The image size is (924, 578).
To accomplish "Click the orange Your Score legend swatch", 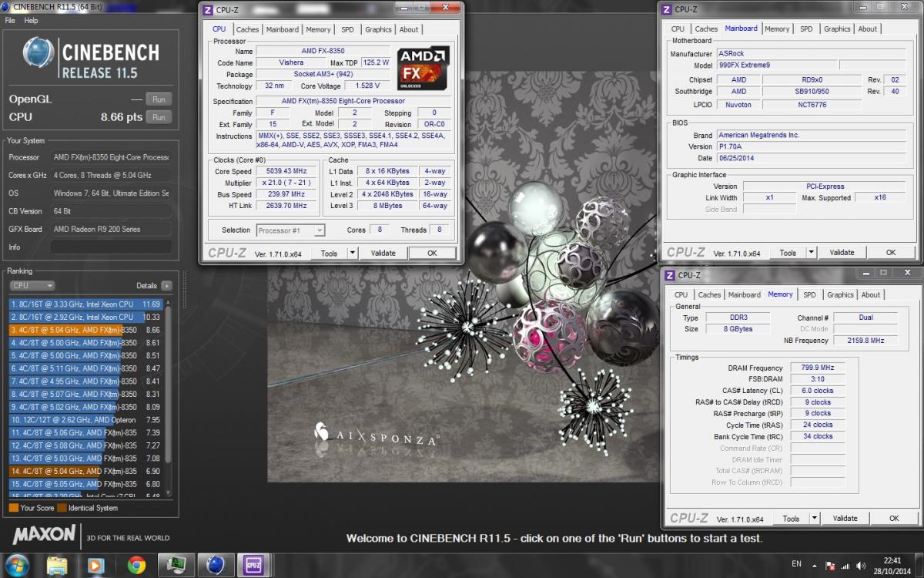I will coord(13,508).
